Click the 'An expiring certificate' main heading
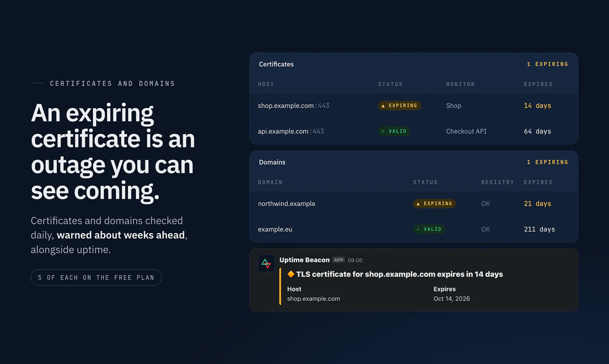 (x=113, y=152)
